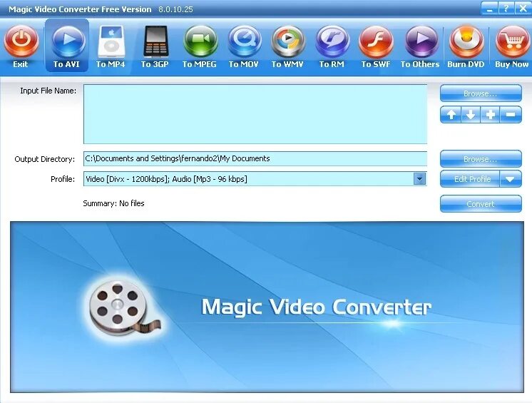This screenshot has width=532, height=403.
Task: Move selected file up with arrow button
Action: (451, 115)
